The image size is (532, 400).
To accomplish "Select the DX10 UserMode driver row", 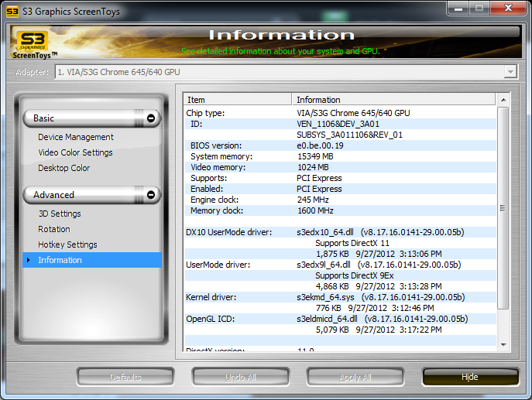I will (x=340, y=232).
